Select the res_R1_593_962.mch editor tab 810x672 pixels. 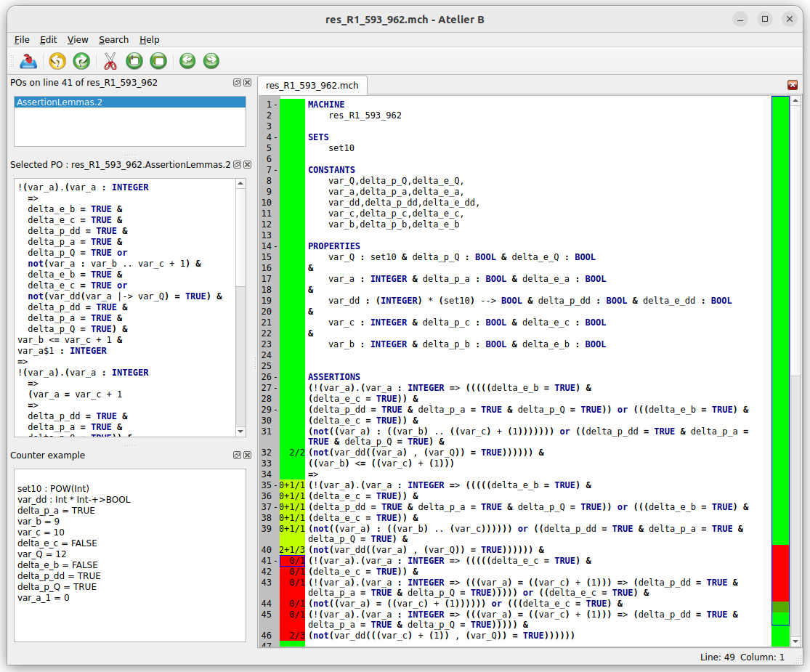(x=312, y=85)
